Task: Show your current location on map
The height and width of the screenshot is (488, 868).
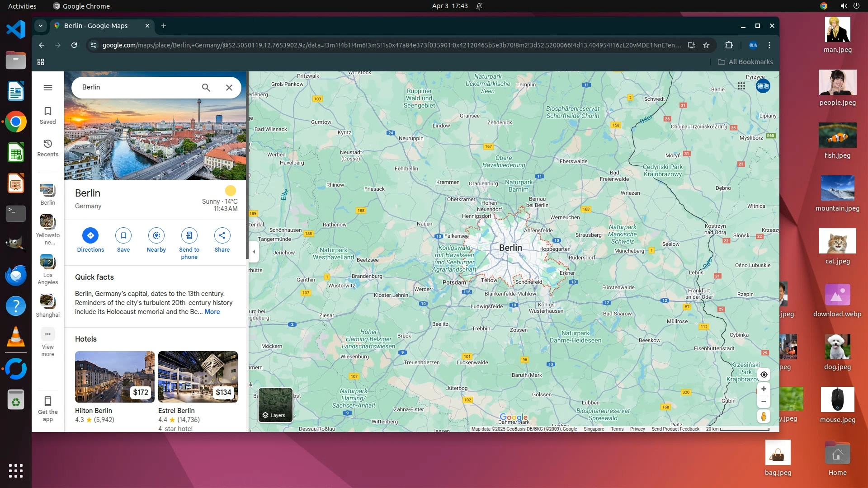Action: click(764, 375)
